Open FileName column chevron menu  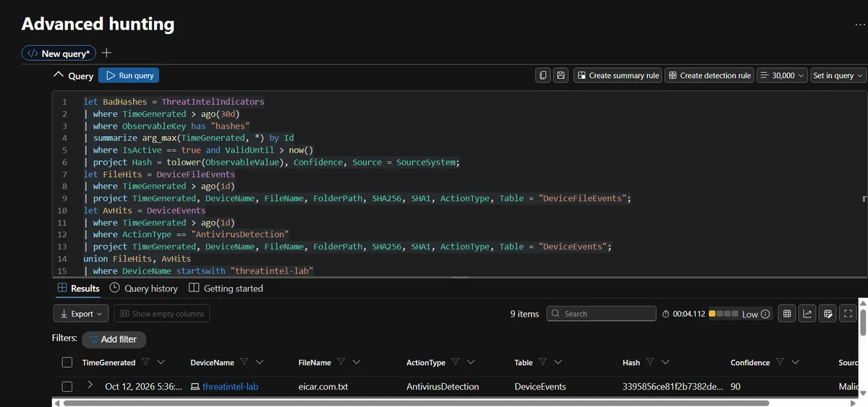tap(357, 362)
